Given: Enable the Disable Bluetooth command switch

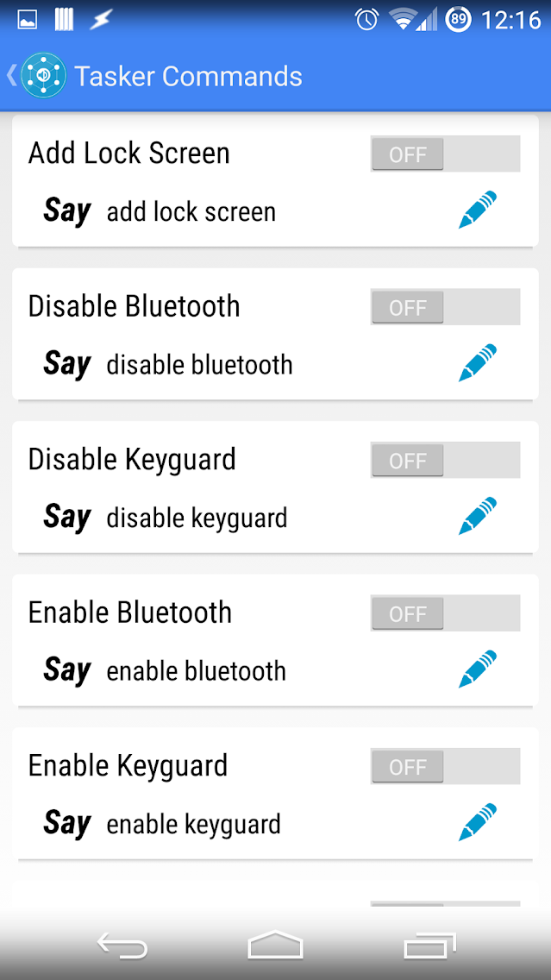Looking at the screenshot, I should coord(445,307).
